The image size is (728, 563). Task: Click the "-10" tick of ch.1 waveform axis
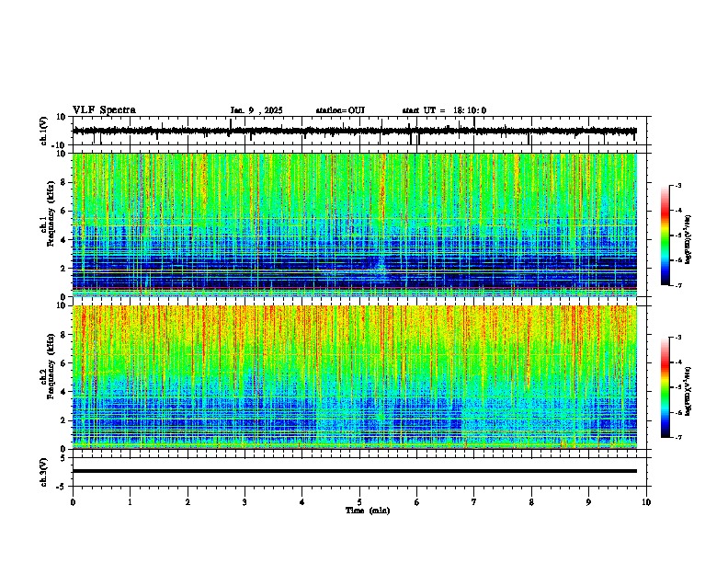coord(59,145)
